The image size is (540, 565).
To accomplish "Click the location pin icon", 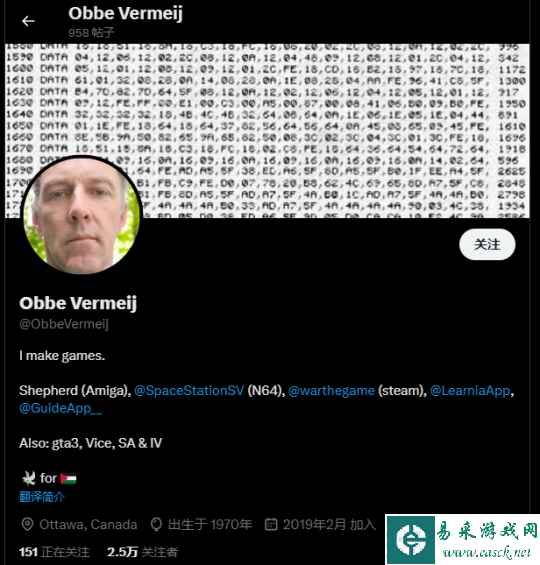I will (x=27, y=524).
